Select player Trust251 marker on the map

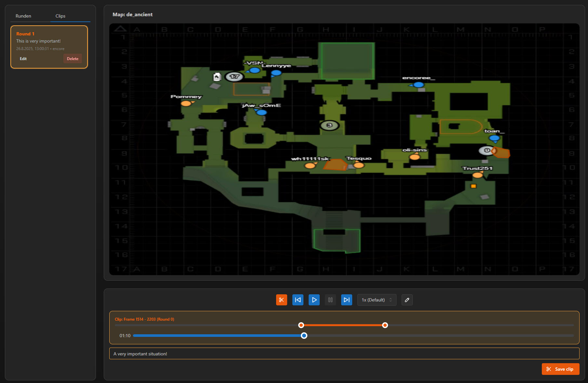[477, 175]
